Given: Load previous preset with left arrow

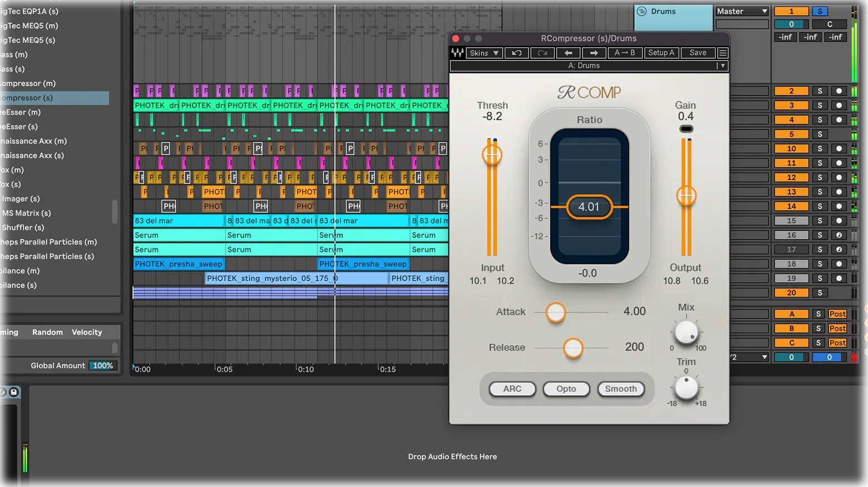Looking at the screenshot, I should [568, 53].
